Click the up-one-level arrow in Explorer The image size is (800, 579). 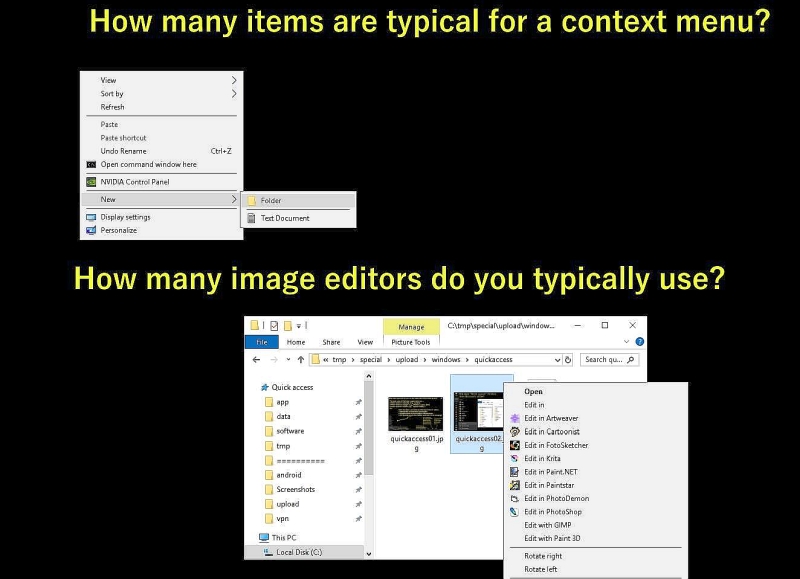coord(301,360)
